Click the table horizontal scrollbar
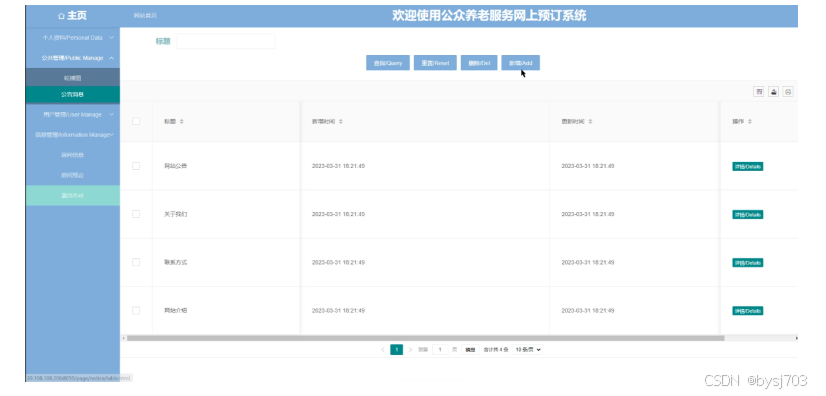Screen dimensions: 826x396 (x=426, y=338)
